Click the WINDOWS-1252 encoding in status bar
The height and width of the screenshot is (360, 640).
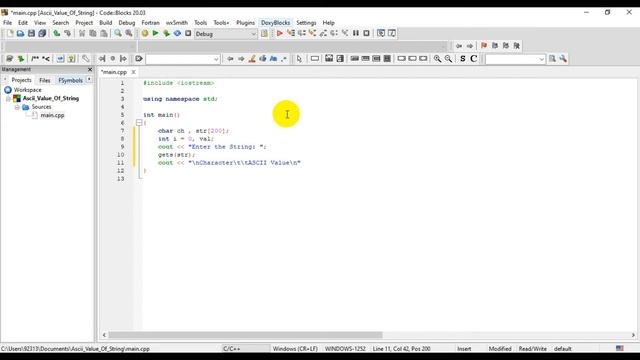tap(345, 349)
